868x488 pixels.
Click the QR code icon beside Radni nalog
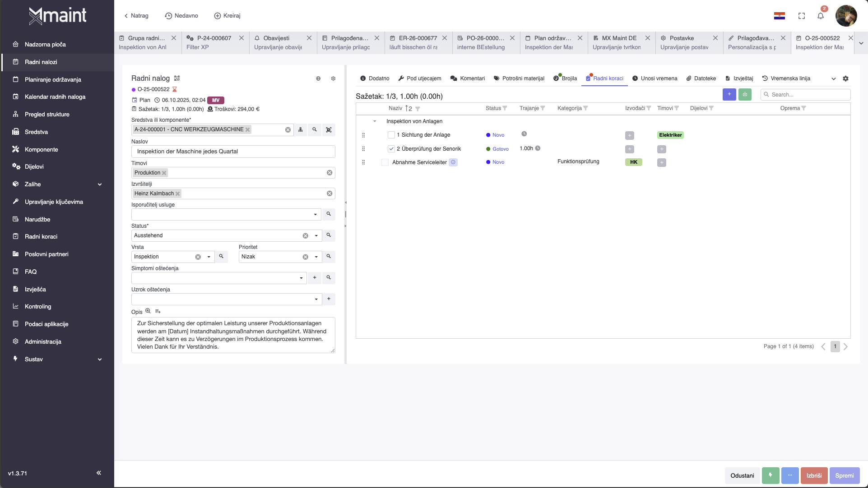pyautogui.click(x=177, y=78)
